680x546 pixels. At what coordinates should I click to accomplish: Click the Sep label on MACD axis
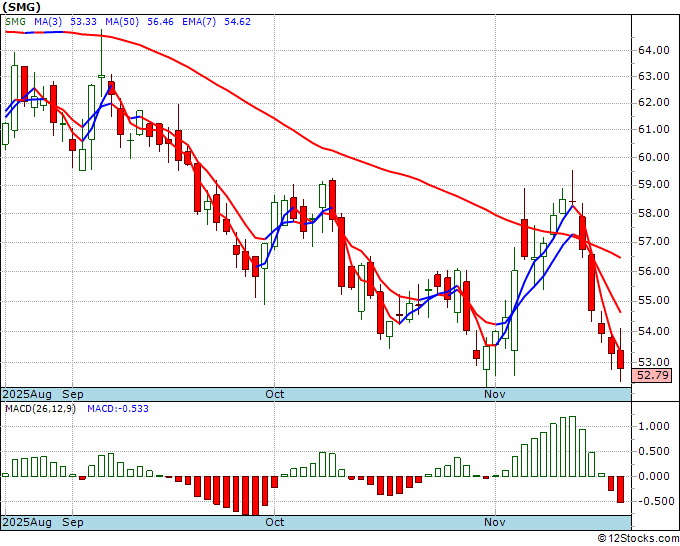point(73,522)
